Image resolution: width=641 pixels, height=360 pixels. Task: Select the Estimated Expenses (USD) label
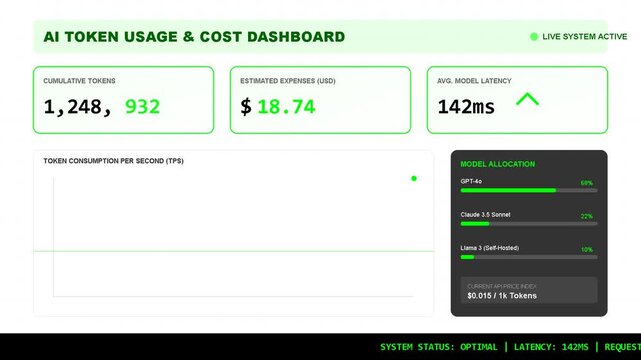coord(288,81)
